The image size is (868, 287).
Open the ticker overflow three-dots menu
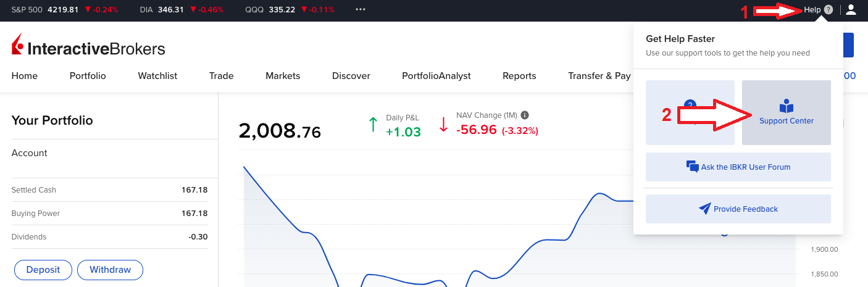tap(361, 10)
